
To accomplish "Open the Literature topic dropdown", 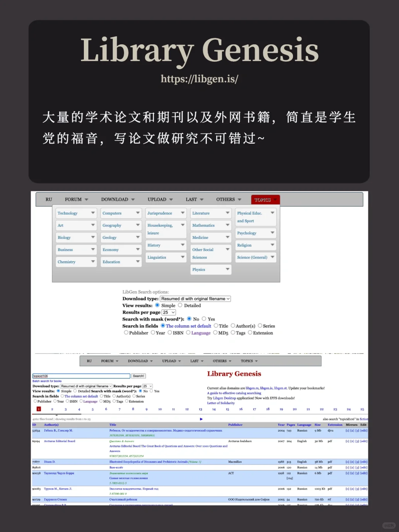I will [x=211, y=213].
